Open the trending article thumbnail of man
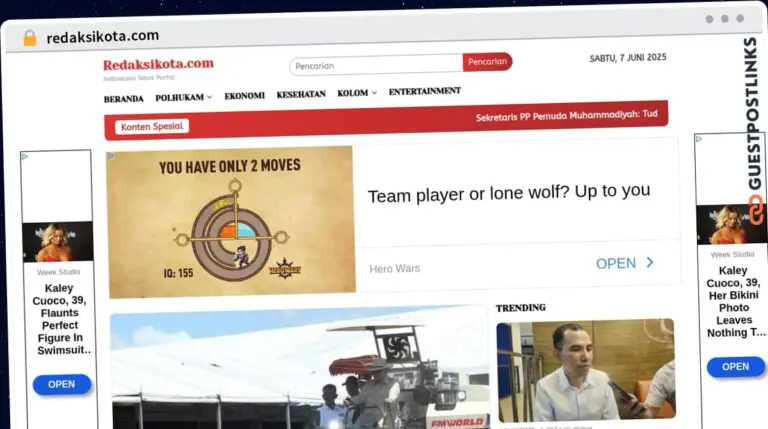The image size is (768, 429). (585, 370)
